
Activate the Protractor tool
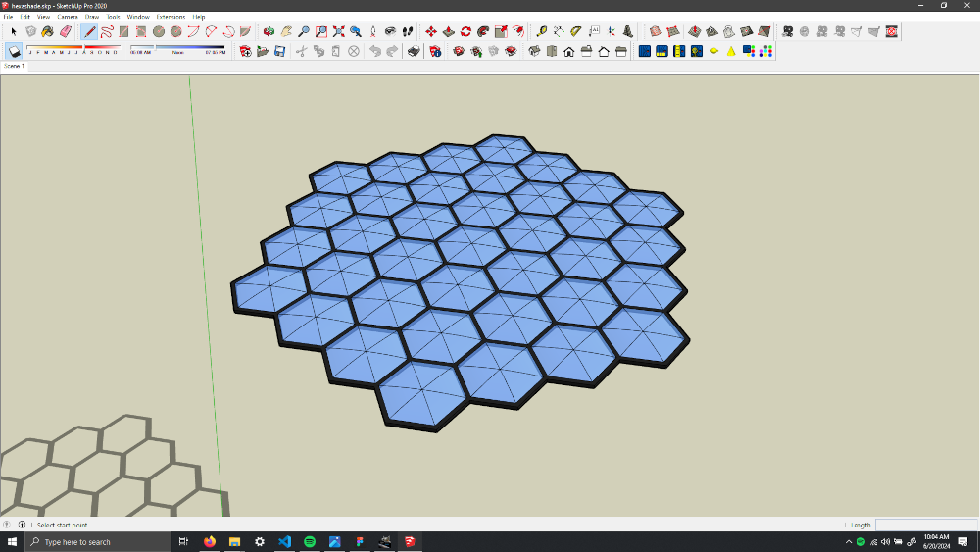click(x=576, y=31)
